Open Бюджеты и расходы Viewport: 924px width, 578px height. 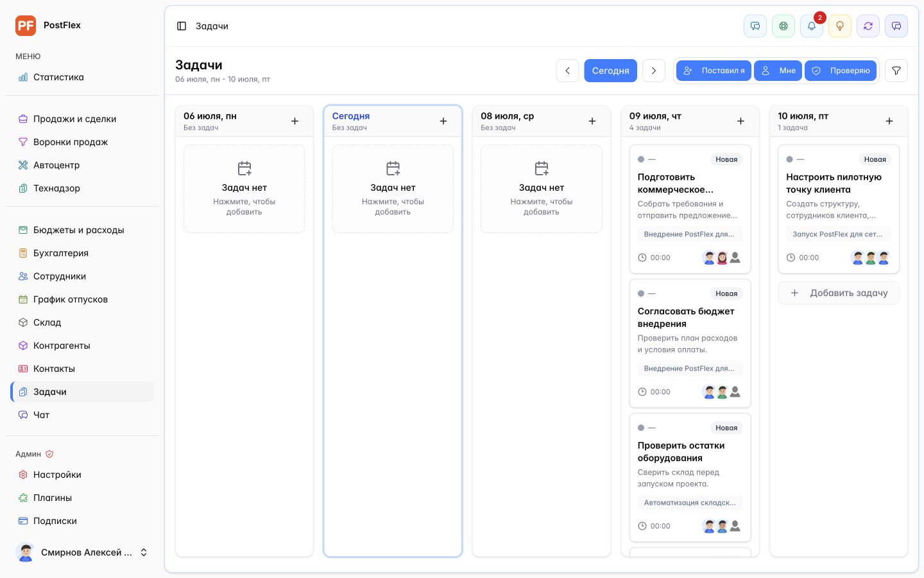coord(82,230)
